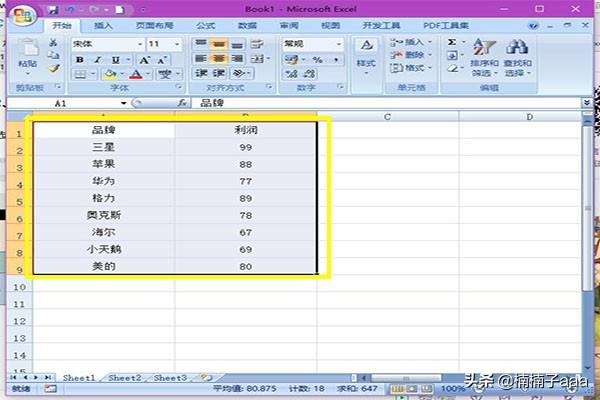Click the Fill down icon in editing group
The height and width of the screenshot is (400, 600).
[452, 56]
